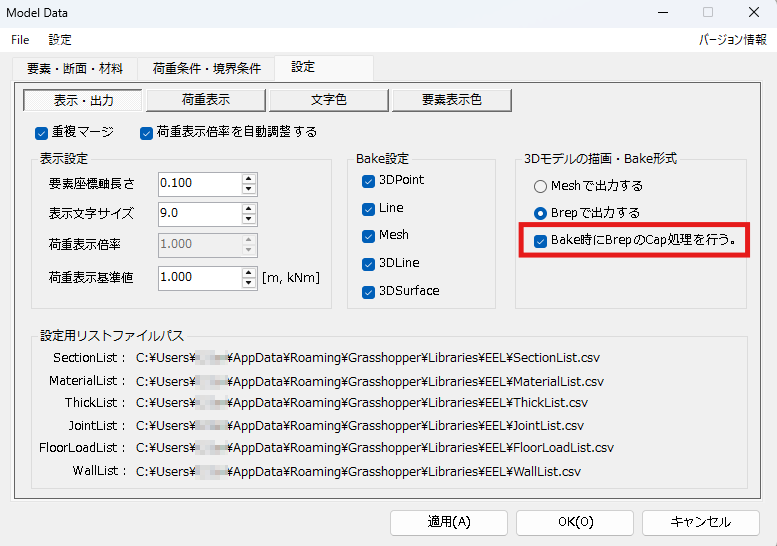
Task: Select the Meshで出力する radio option
Action: click(x=541, y=186)
